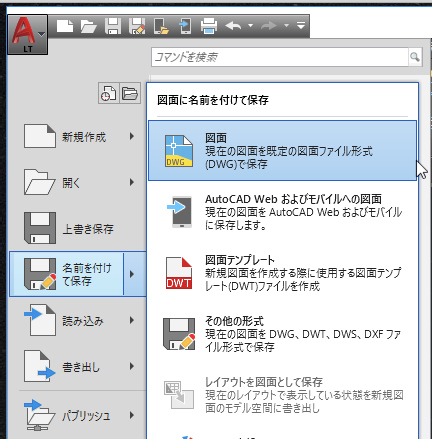Show open documents folder icon button
Screen dimensions: 432x439
[x=130, y=93]
